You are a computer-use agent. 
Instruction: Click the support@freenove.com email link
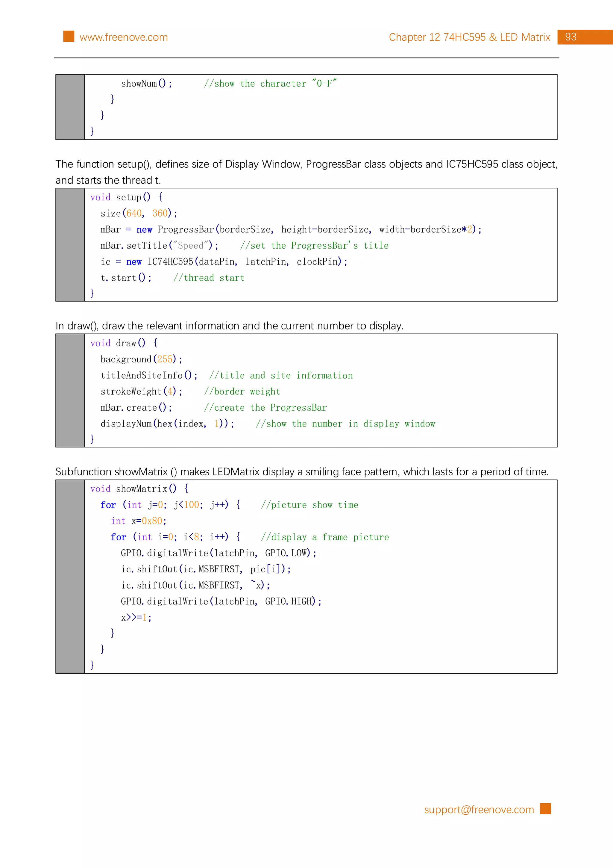(x=479, y=809)
